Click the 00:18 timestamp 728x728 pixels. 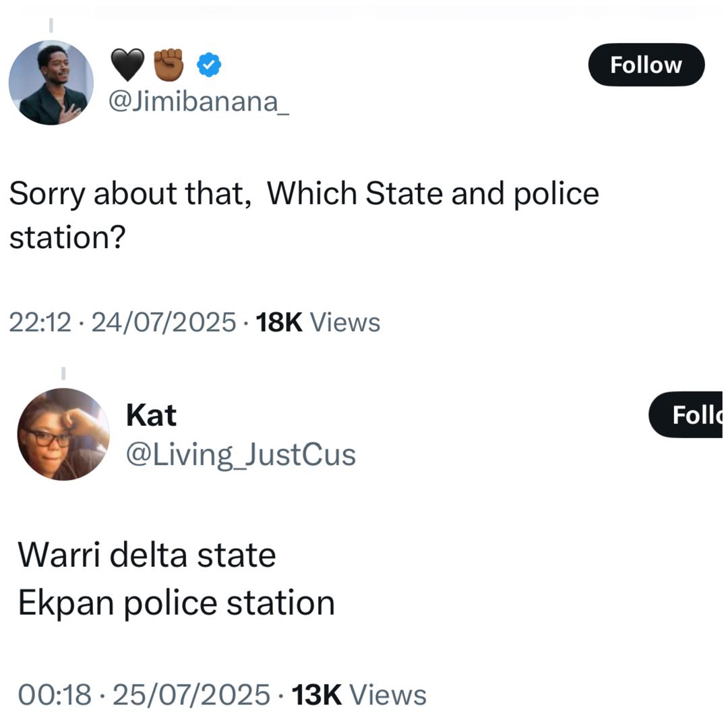54,695
